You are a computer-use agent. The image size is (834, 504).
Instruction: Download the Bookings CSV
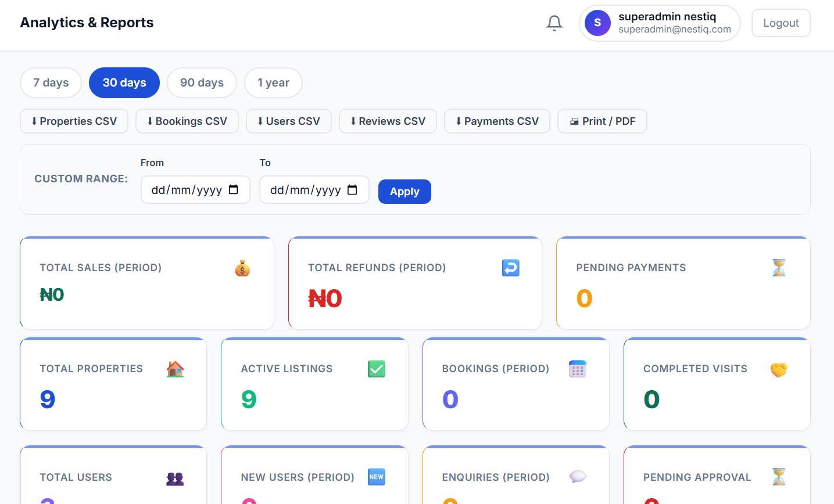click(x=187, y=121)
